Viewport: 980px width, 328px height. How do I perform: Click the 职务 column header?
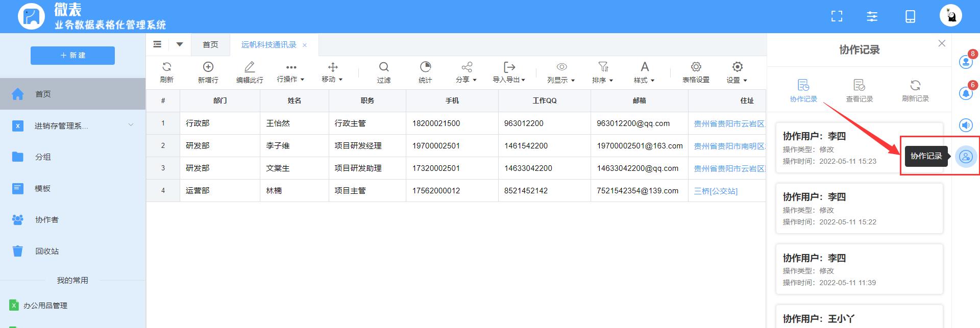click(367, 101)
